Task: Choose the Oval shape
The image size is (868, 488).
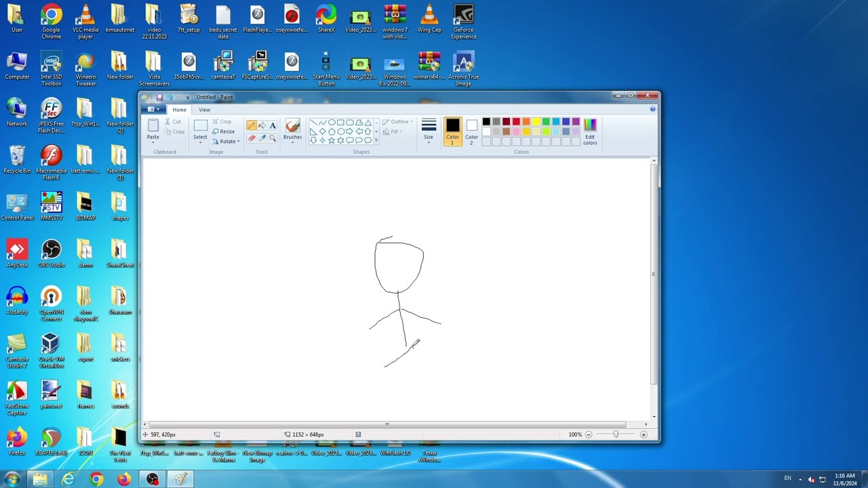Action: (332, 123)
